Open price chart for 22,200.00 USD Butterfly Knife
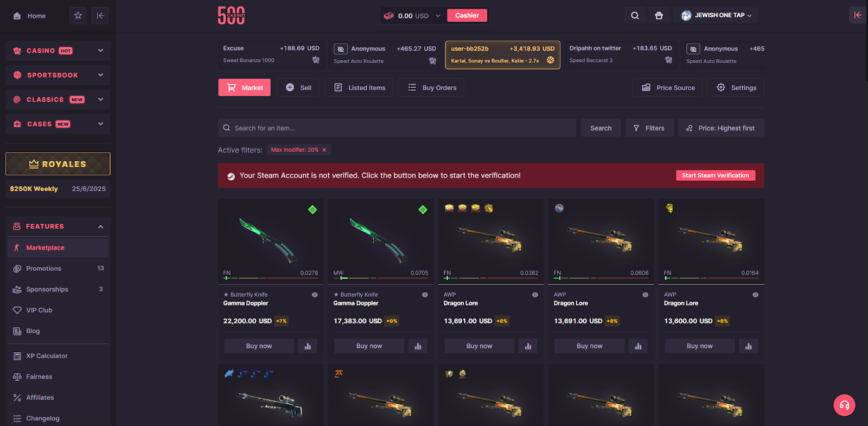The height and width of the screenshot is (426, 868). 308,346
